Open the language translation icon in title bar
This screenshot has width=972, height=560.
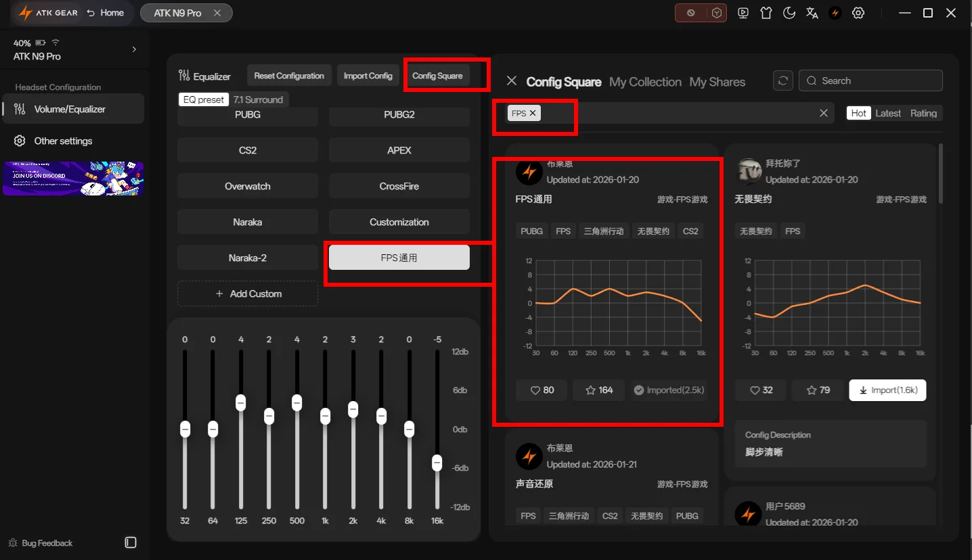[812, 13]
